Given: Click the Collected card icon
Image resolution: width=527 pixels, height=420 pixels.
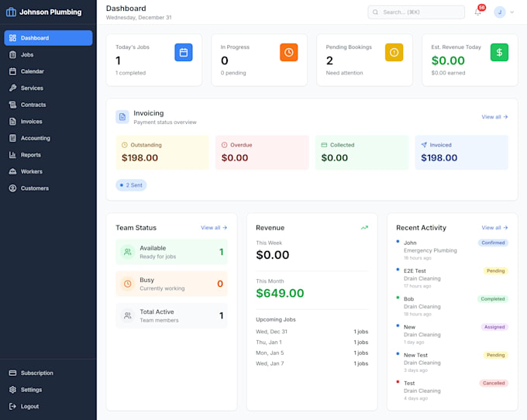Looking at the screenshot, I should pos(324,145).
